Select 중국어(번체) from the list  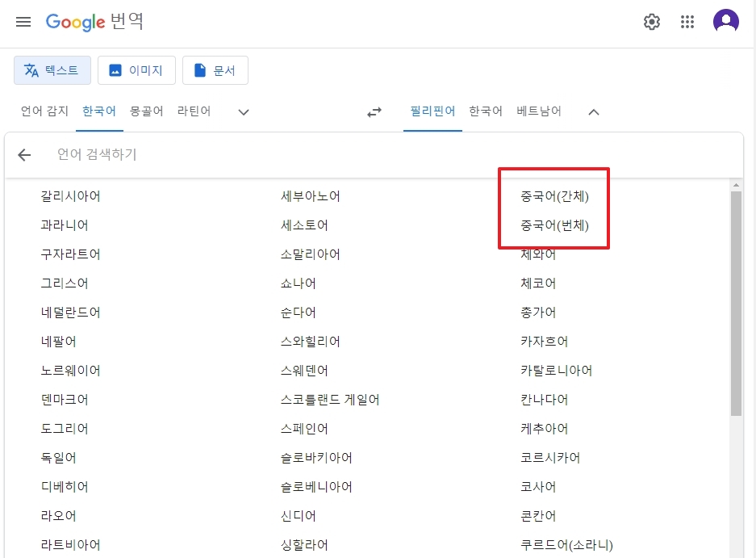[x=554, y=225]
